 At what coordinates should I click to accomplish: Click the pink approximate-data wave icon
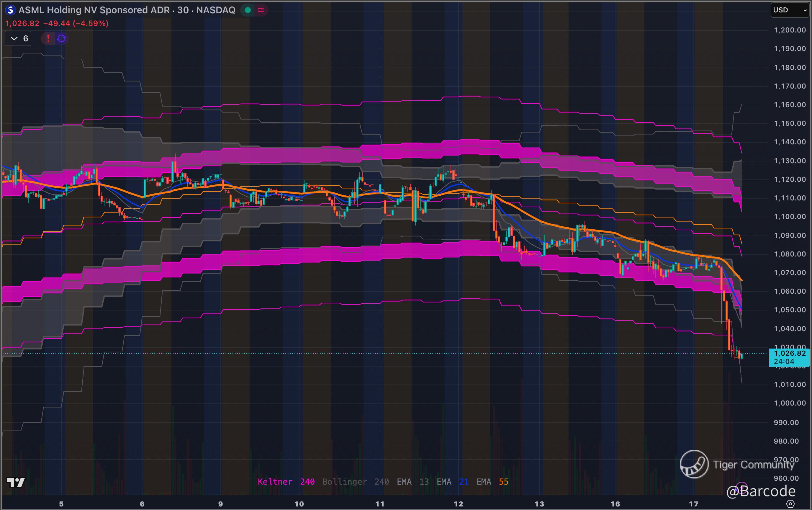tap(261, 10)
